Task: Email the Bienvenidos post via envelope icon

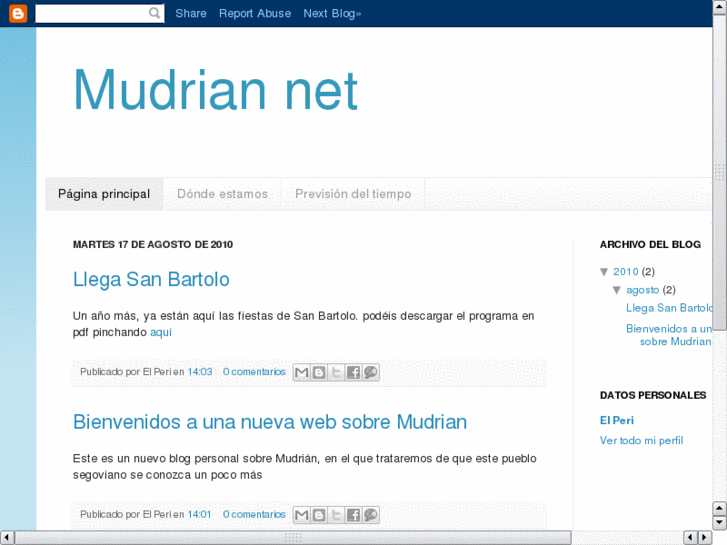Action: [x=302, y=515]
